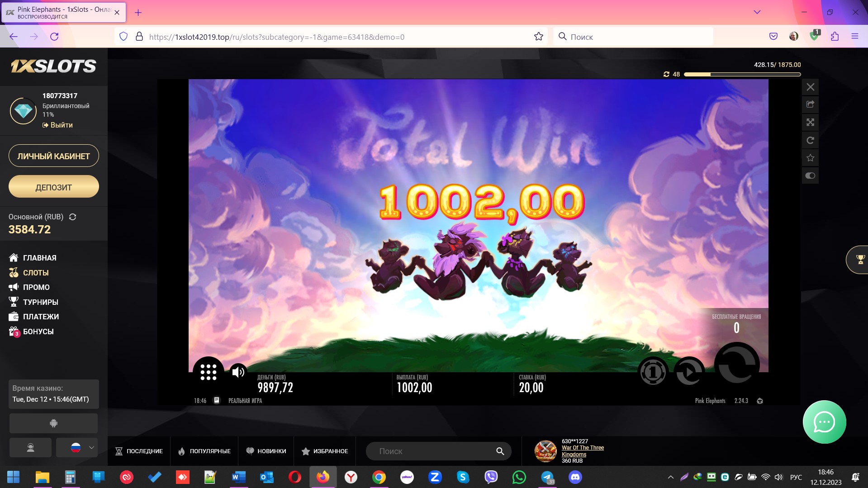Reload the browser page

[x=54, y=37]
